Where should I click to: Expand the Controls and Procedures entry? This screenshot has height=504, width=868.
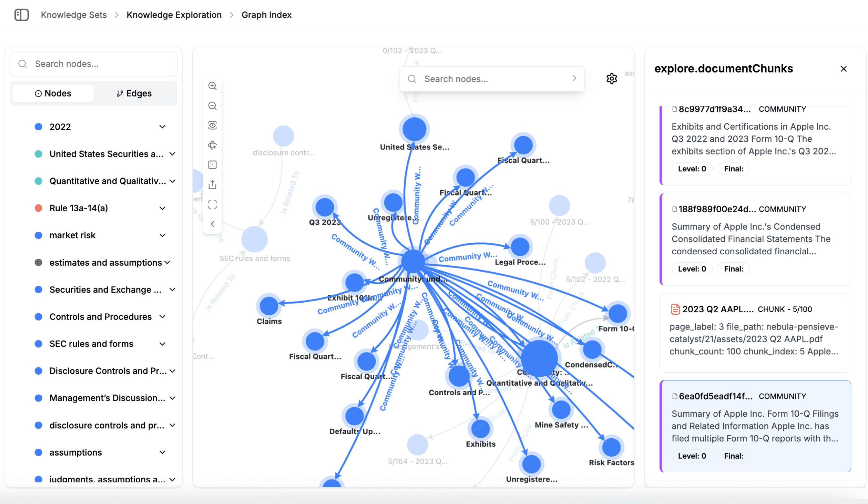tap(162, 317)
